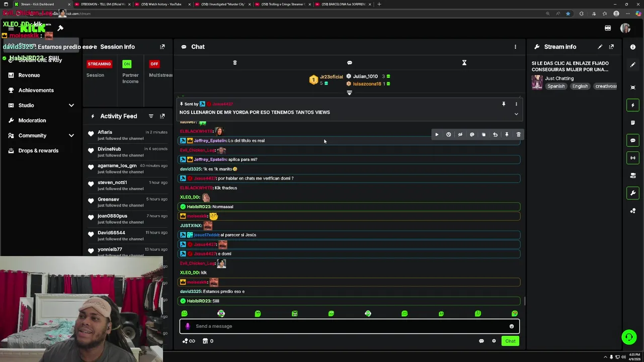Click Jr23oficial on the chat leaderboard
Viewport: 644px width, 362px height.
331,77
